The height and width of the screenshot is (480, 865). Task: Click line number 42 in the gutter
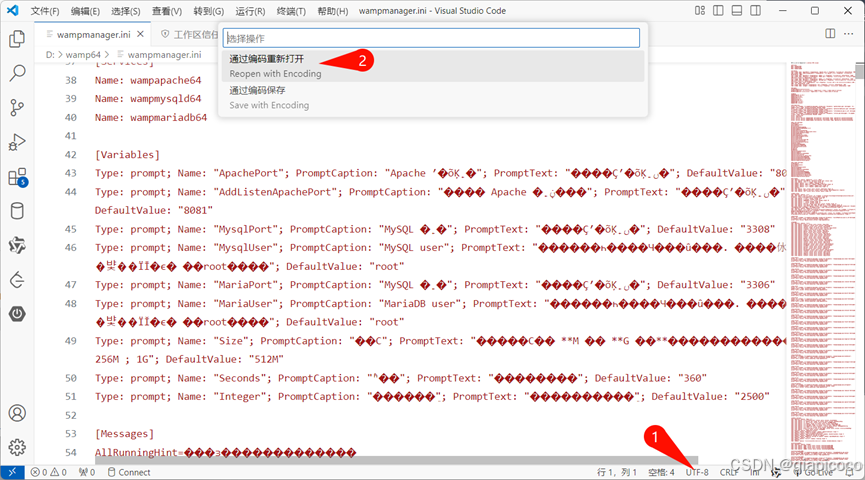(x=71, y=154)
